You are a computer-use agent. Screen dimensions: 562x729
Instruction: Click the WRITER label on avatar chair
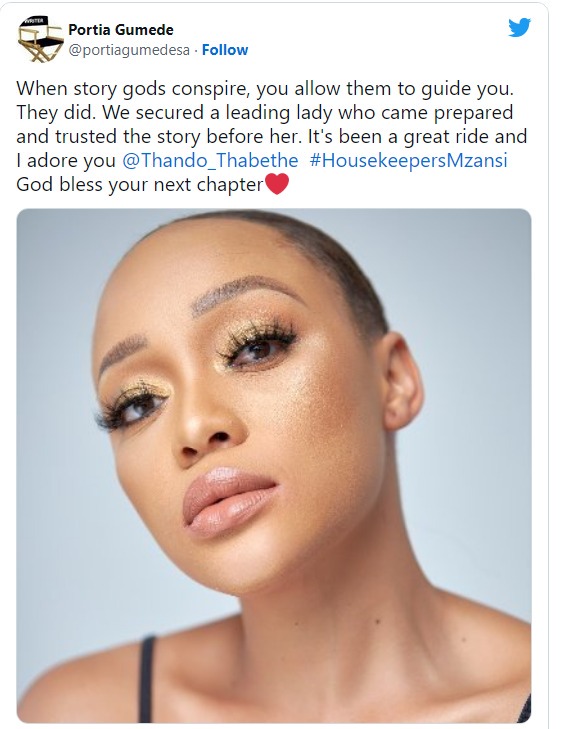(x=34, y=21)
